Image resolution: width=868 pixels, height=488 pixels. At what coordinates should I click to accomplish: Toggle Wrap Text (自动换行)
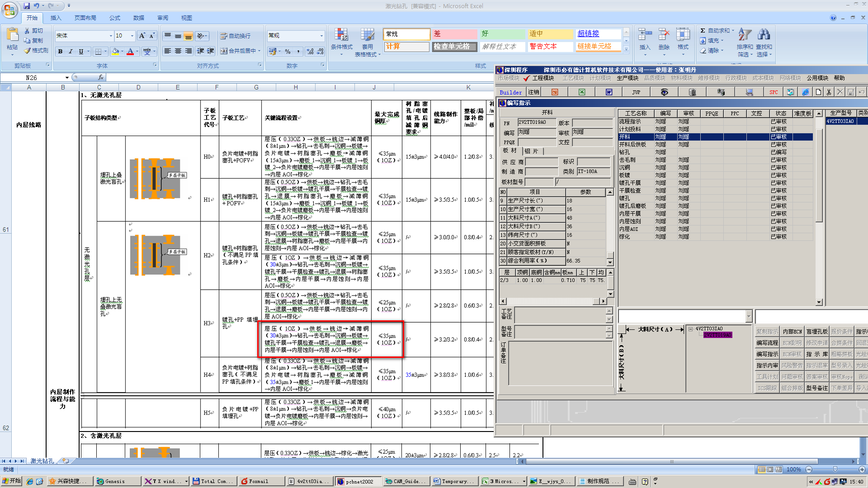tap(235, 36)
